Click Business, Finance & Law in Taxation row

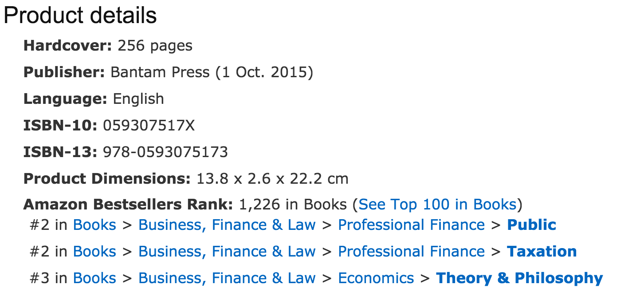pos(227,252)
